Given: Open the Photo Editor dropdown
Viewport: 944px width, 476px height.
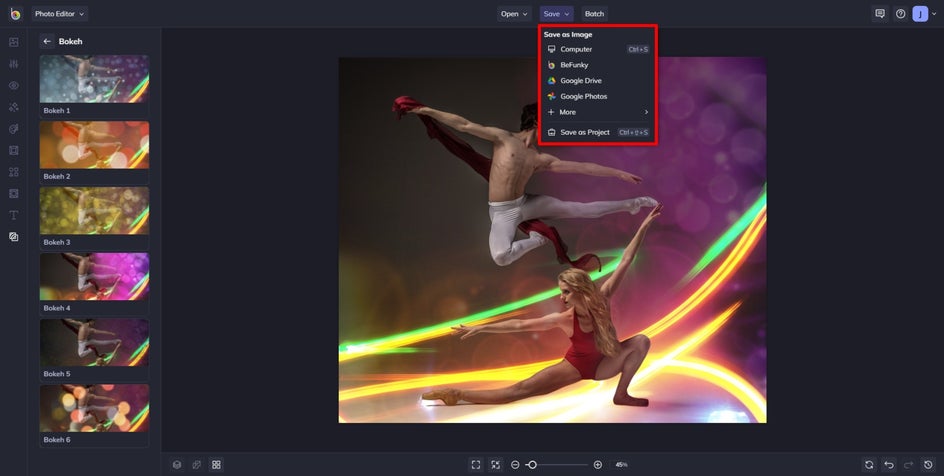Looking at the screenshot, I should 60,14.
